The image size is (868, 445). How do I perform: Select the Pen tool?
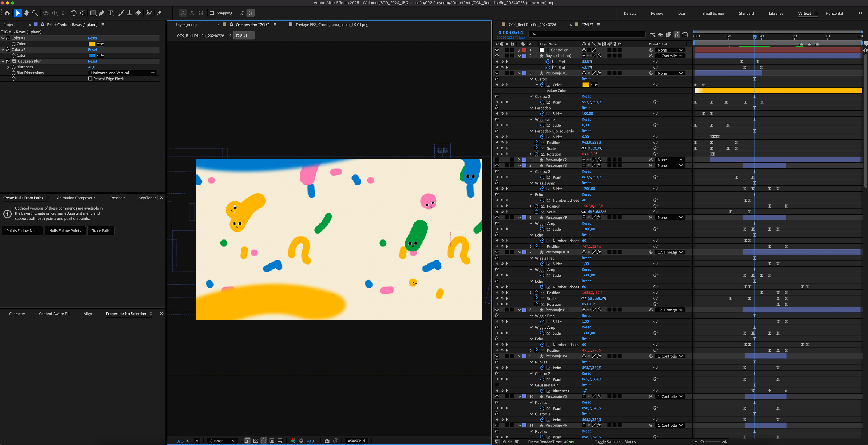101,13
